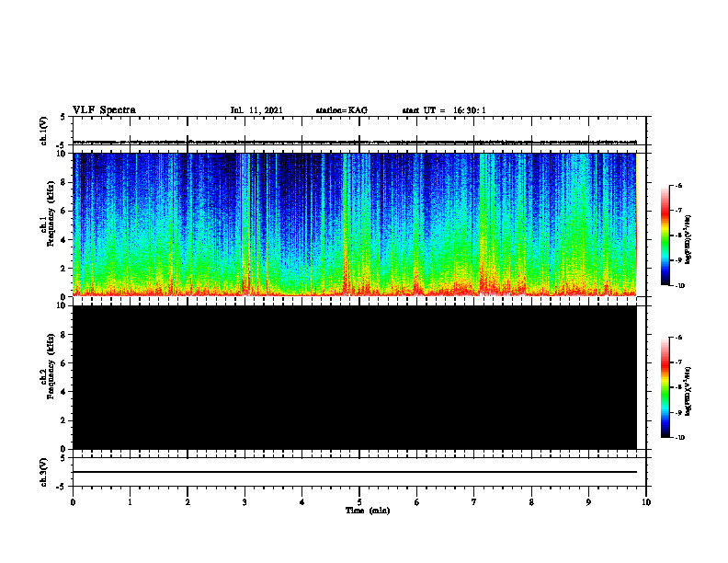Click the flat ch.3 voltage line
The image size is (728, 563).
click(355, 472)
